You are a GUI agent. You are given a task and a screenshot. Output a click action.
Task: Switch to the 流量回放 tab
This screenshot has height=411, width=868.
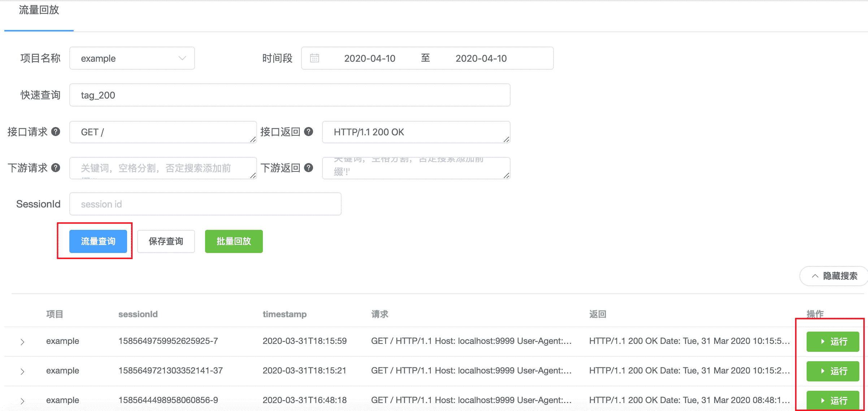(39, 10)
